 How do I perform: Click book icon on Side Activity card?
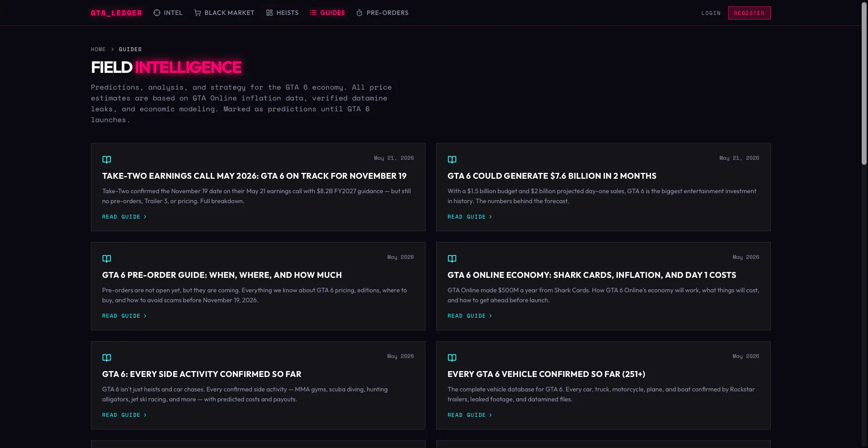(107, 358)
